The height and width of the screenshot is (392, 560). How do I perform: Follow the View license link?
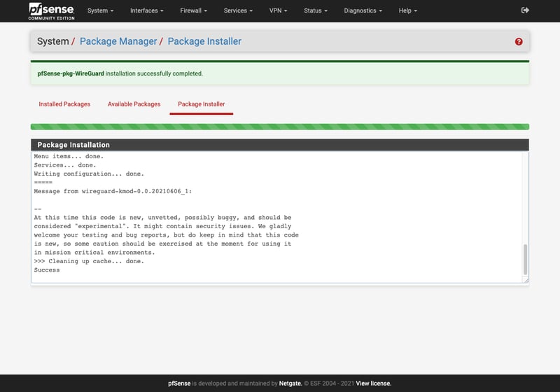[x=373, y=384]
